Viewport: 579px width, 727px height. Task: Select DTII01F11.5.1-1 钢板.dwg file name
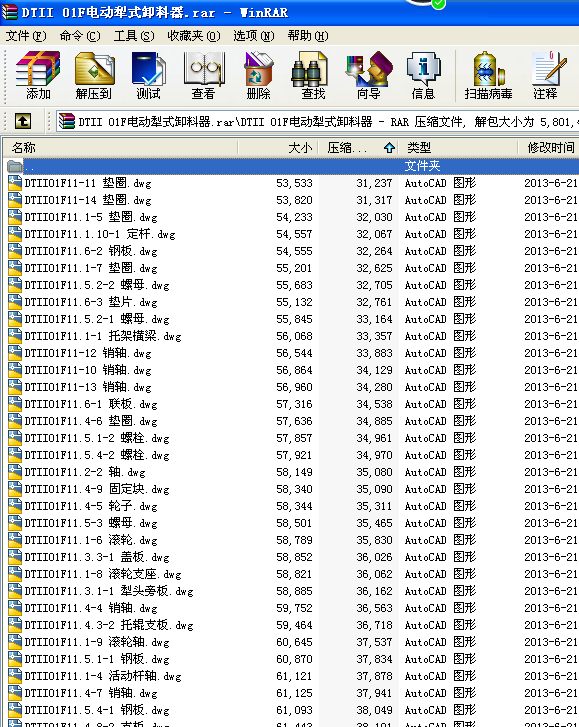(x=97, y=659)
